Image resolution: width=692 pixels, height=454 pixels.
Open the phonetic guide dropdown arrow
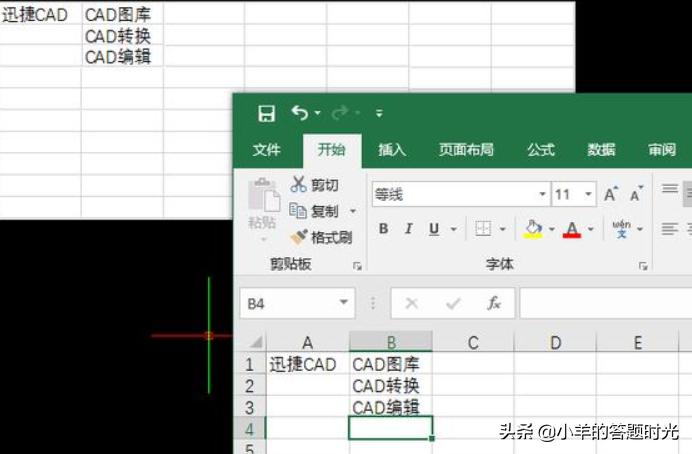point(640,229)
